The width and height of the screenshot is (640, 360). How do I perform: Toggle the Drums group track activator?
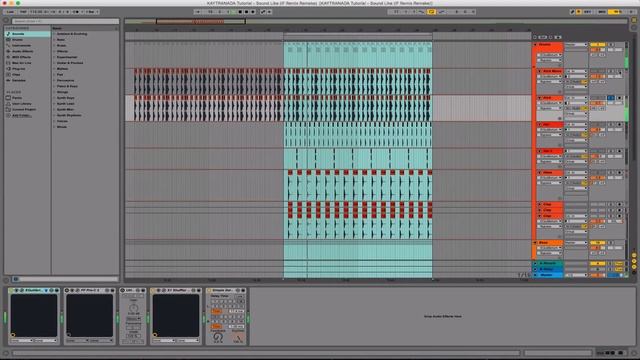coord(597,44)
